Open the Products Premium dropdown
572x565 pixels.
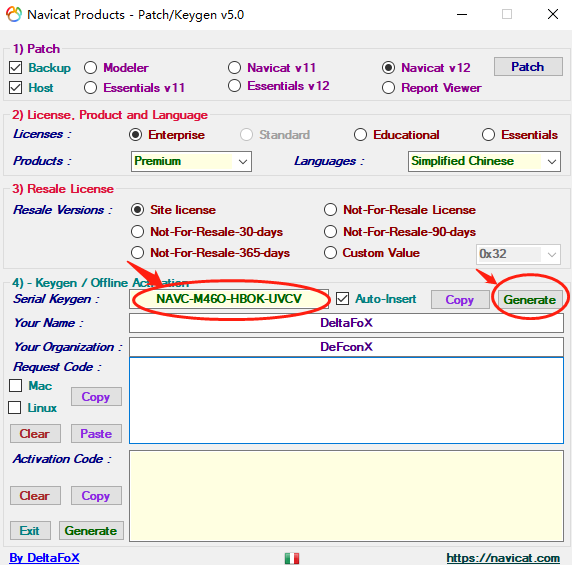(x=192, y=162)
